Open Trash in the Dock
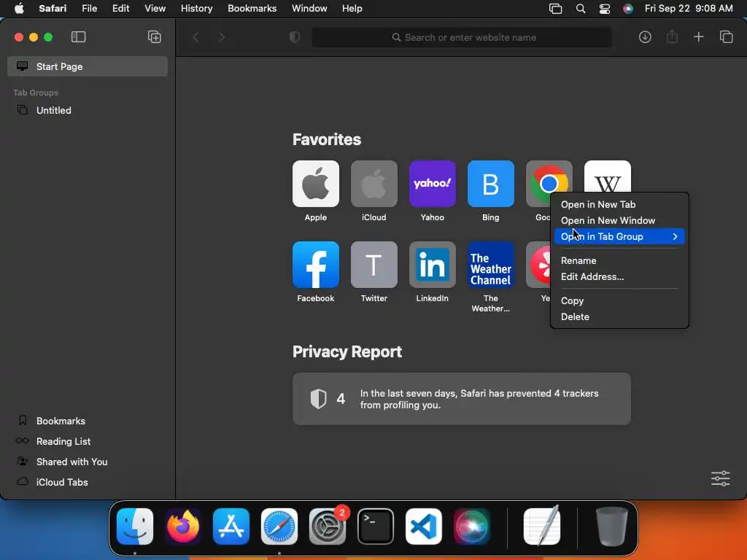The height and width of the screenshot is (560, 747). click(612, 526)
